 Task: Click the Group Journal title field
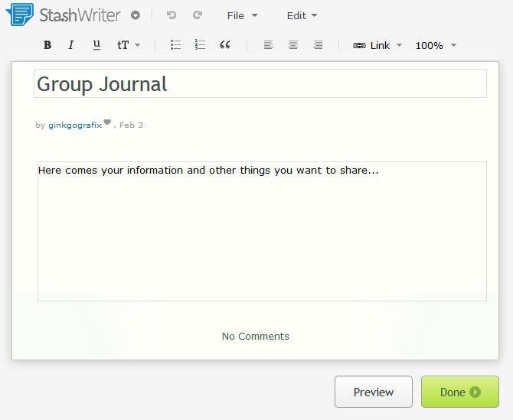260,83
